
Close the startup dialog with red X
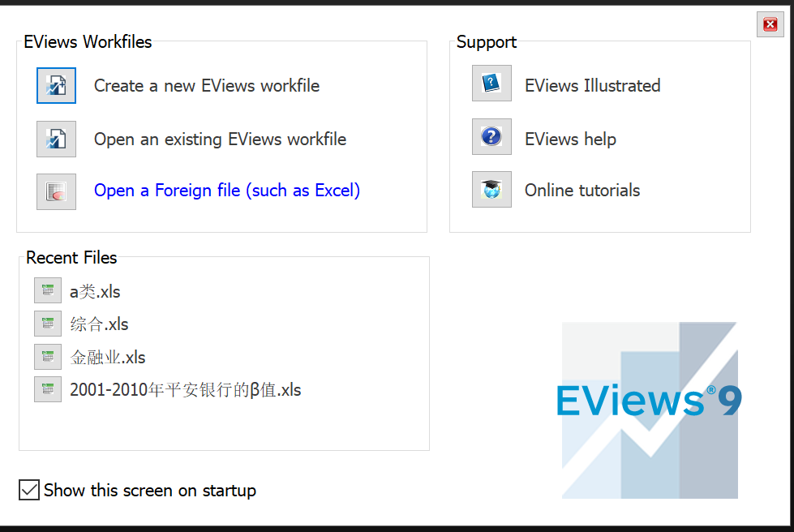pyautogui.click(x=770, y=24)
